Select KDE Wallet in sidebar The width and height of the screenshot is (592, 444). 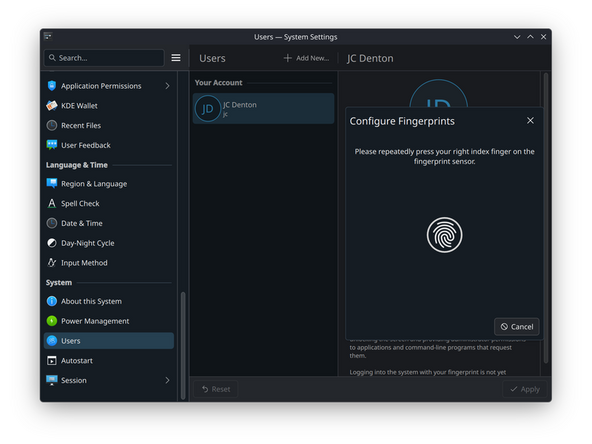(x=109, y=106)
